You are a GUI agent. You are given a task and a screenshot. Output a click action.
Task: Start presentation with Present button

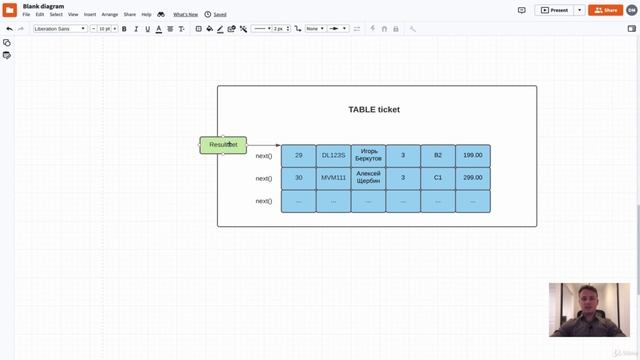[x=554, y=10]
